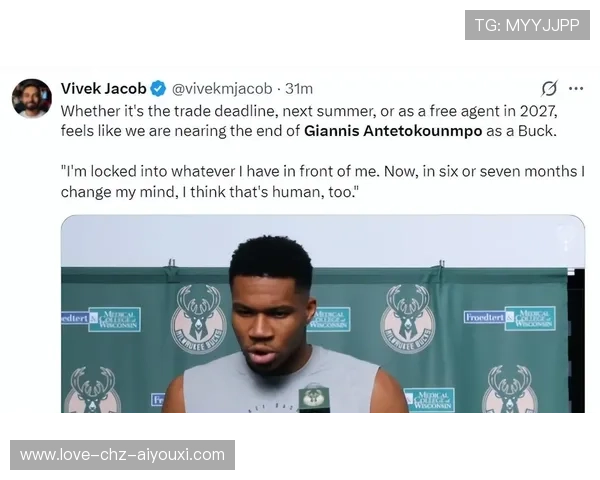Viewport: 600px width, 480px height.
Task: Click the 31m post timestamp
Action: [299, 89]
